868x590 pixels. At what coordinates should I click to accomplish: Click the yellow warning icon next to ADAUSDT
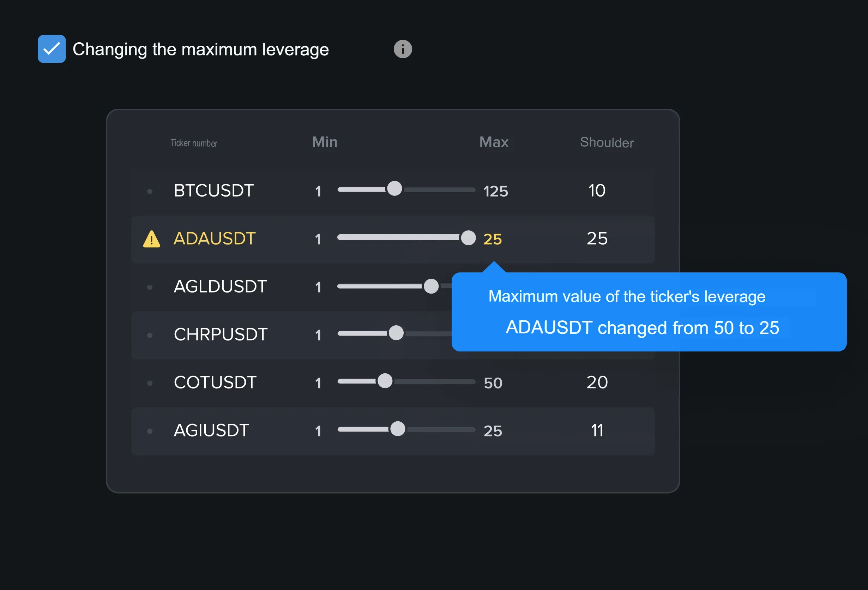point(151,239)
